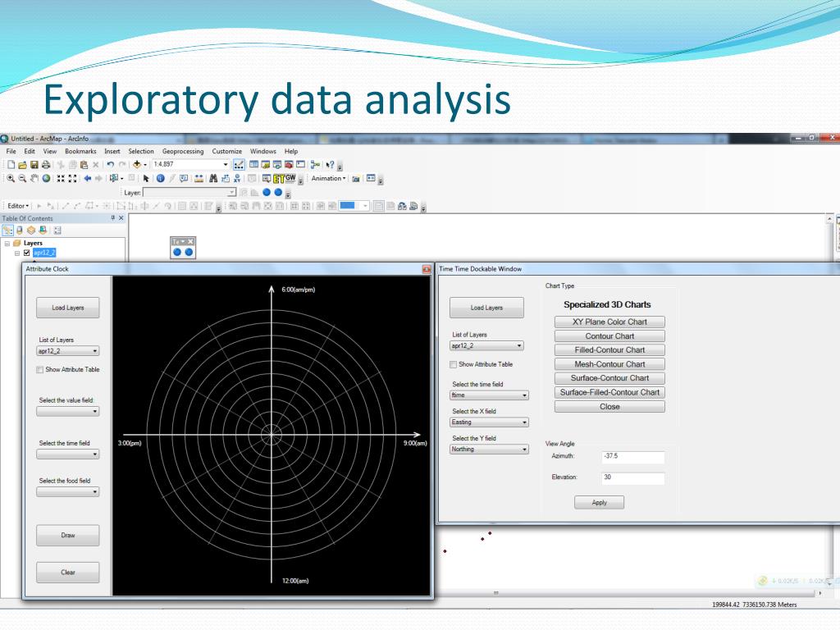
Task: Open the Animation dropdown menu
Action: point(328,178)
